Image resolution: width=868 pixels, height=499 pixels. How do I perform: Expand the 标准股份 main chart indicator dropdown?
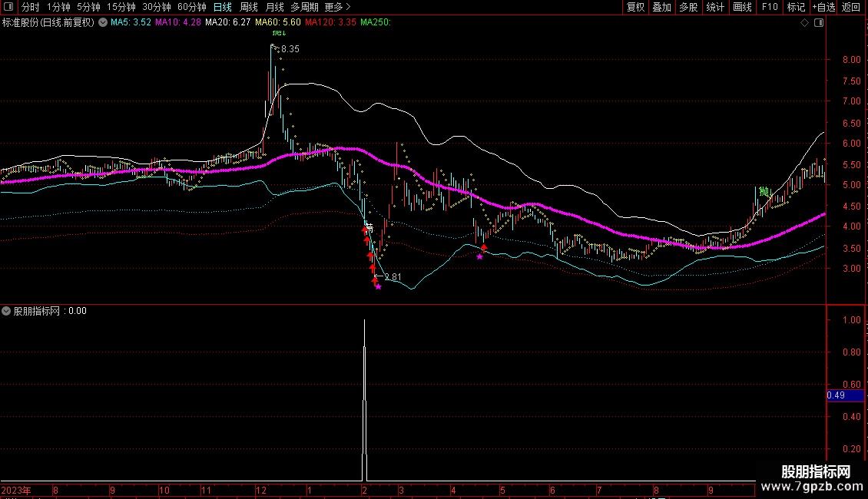[x=103, y=22]
